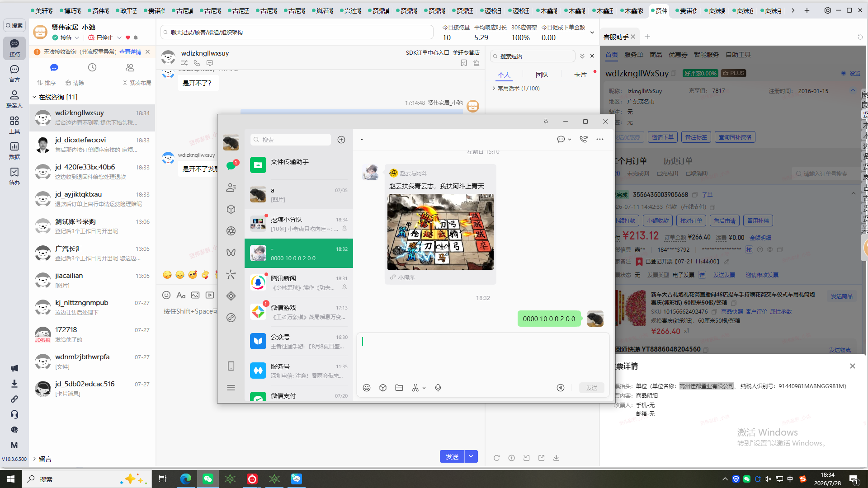Image resolution: width=868 pixels, height=488 pixels.
Task: Open 待办 to-do in left sidebar
Action: point(14,177)
